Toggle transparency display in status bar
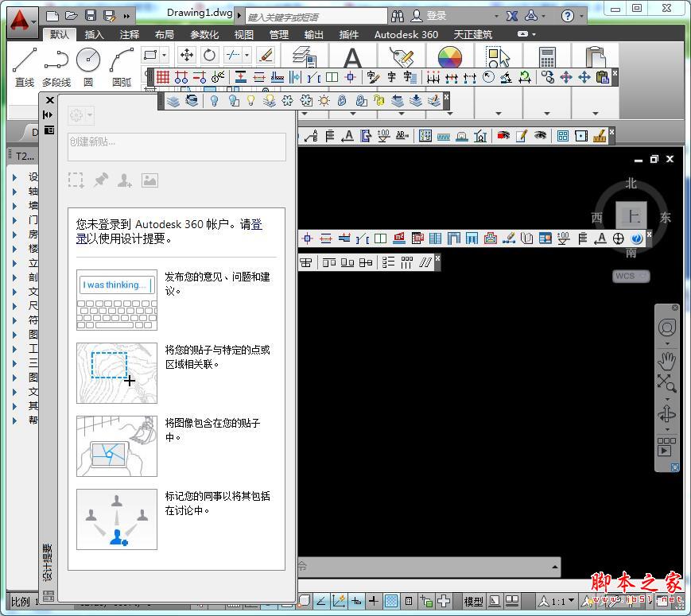Viewport: 691px width, 616px height. tap(391, 601)
